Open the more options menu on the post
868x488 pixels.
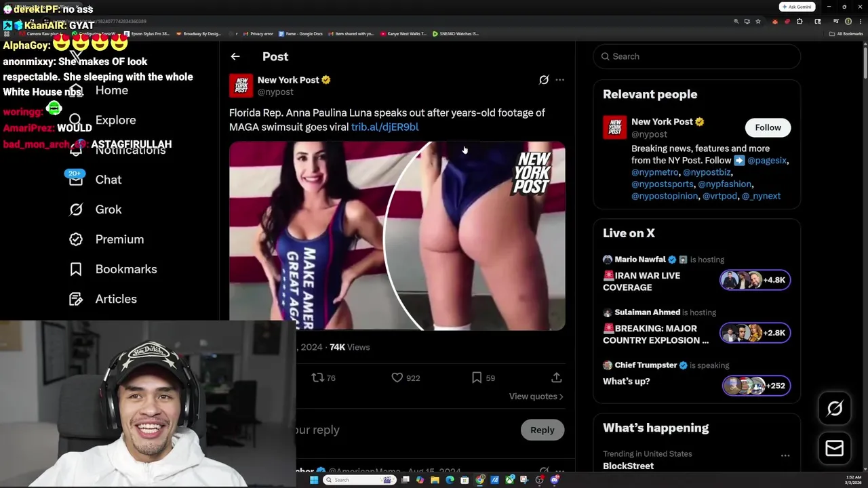559,80
